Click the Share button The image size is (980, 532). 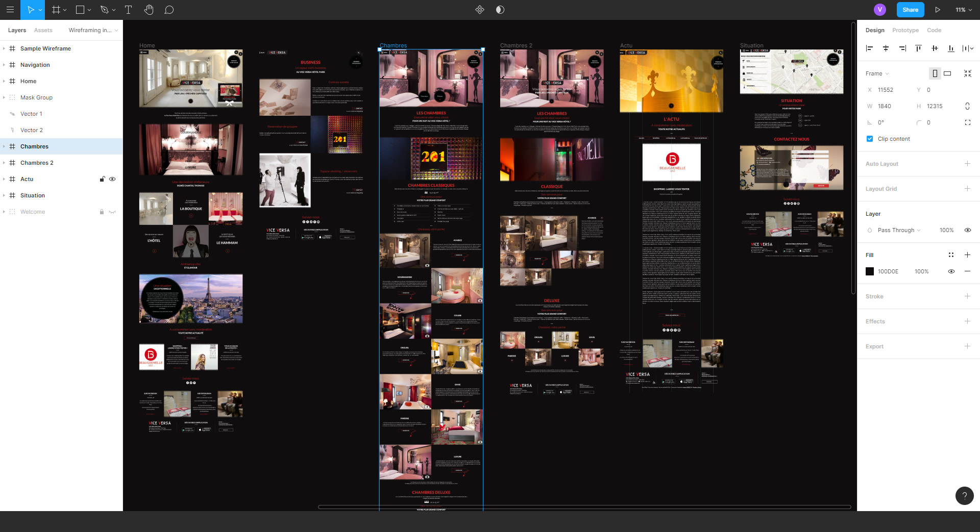point(910,10)
